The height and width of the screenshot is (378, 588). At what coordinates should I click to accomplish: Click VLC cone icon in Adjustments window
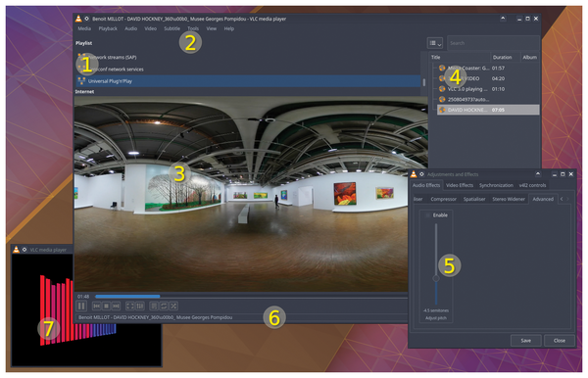(414, 174)
